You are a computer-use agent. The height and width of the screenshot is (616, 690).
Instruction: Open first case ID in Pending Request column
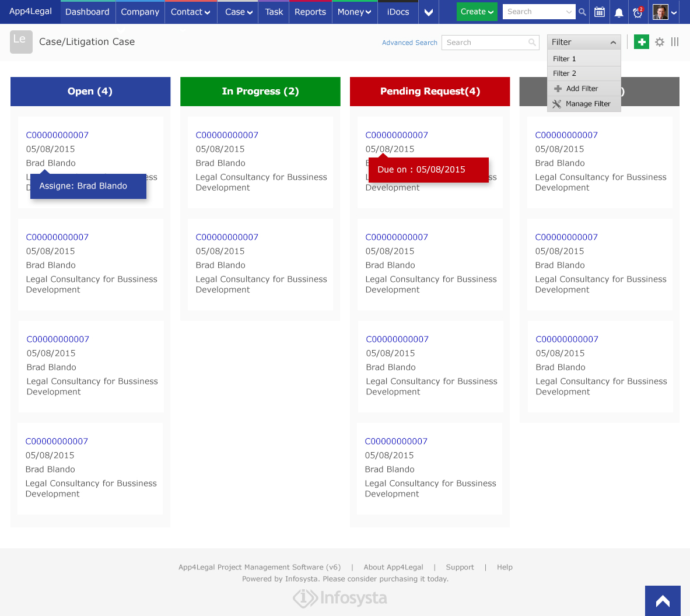(397, 135)
